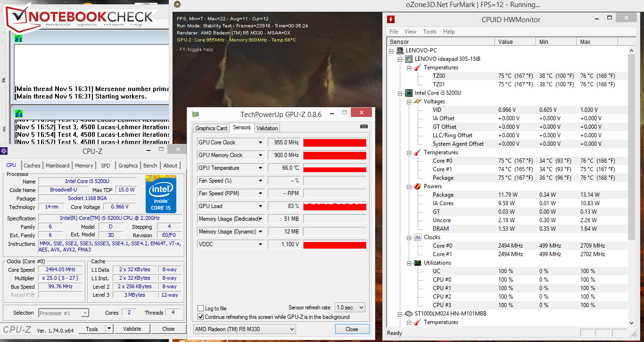Click the Close button in CPU-Z

coord(168,329)
